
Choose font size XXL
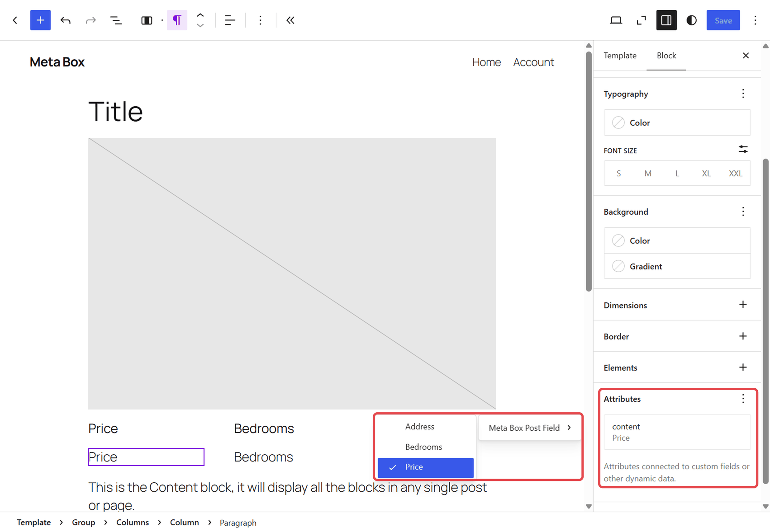[736, 174]
